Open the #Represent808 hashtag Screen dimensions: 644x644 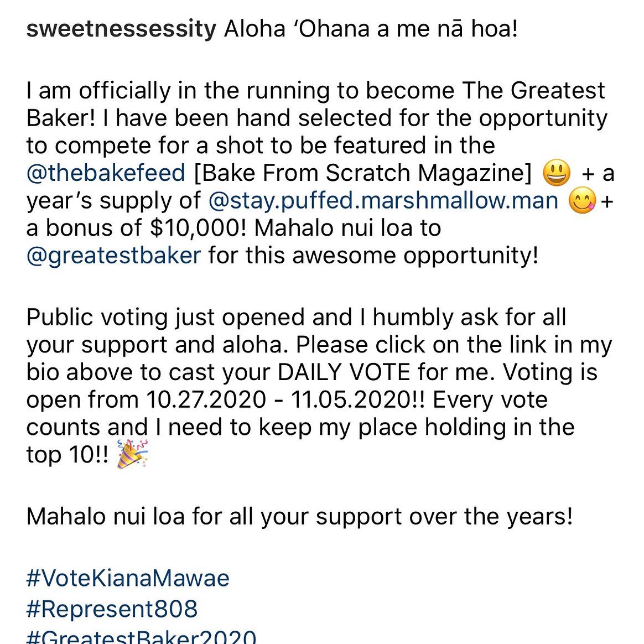point(112,609)
